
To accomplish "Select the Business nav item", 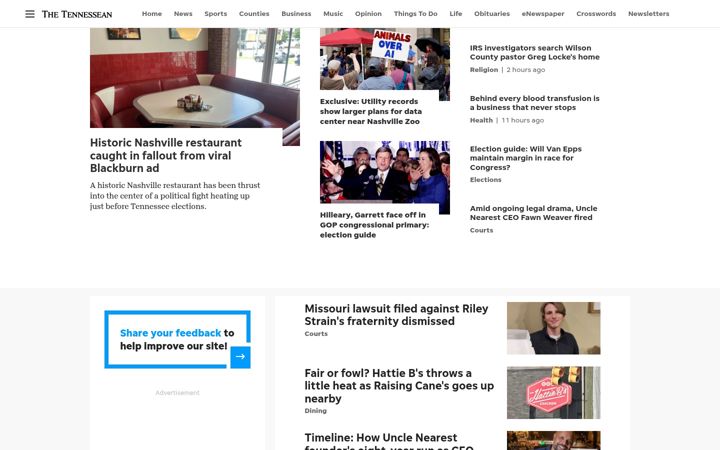I will [296, 14].
